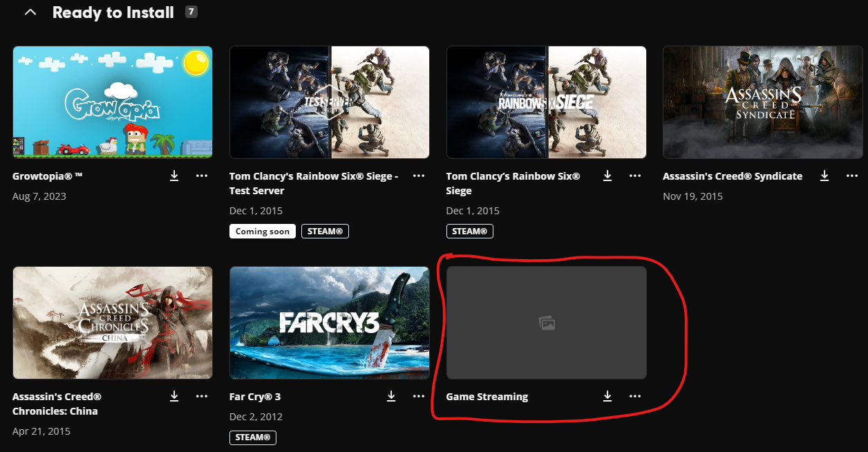Open more options for Rainbow Six Siege Test Server
Viewport: 868px width, 452px height.
click(x=419, y=176)
